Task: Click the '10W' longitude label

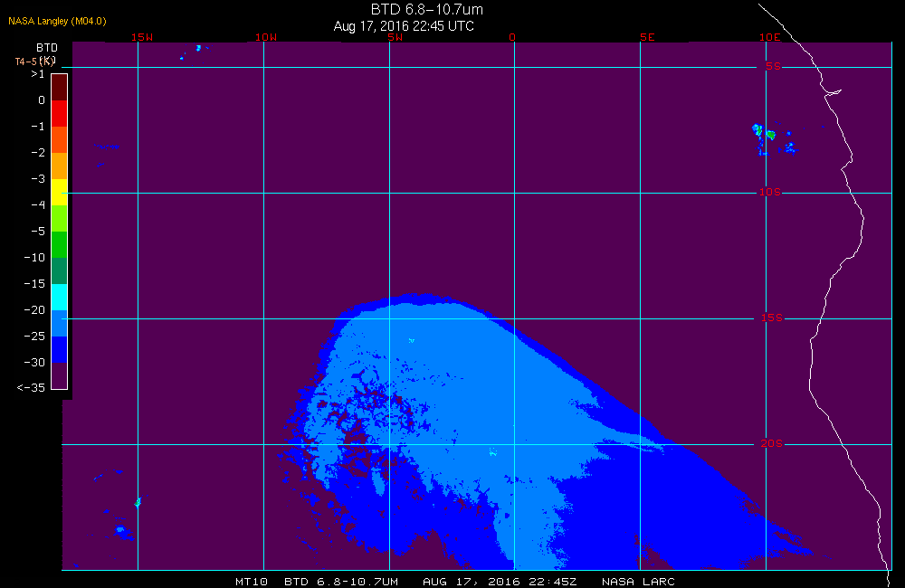Action: [x=266, y=37]
